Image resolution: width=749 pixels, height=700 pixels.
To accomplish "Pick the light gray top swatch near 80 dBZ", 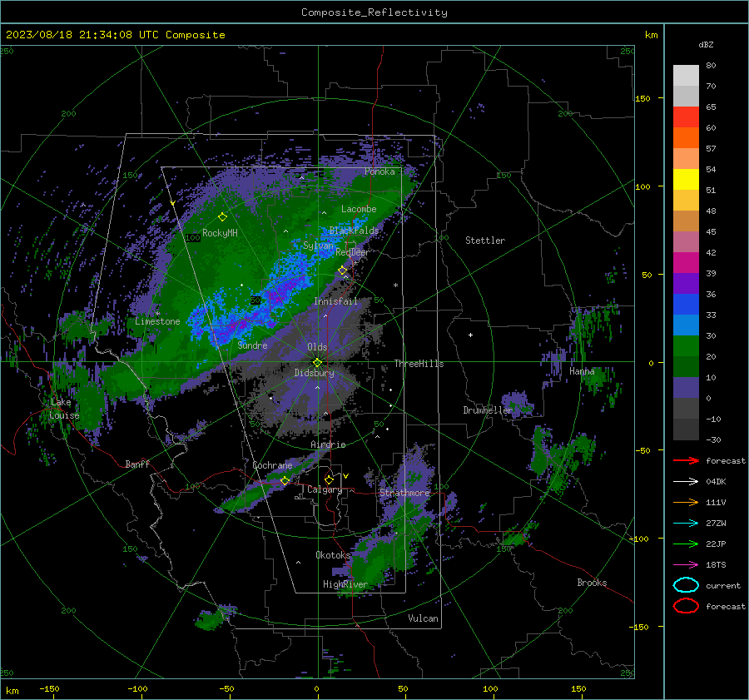I will (x=686, y=76).
